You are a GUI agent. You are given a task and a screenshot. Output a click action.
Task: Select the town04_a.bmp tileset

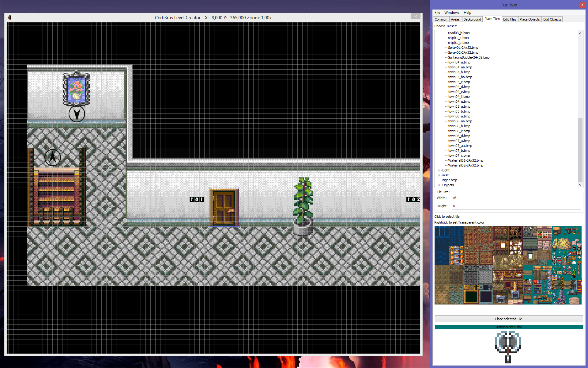click(459, 62)
